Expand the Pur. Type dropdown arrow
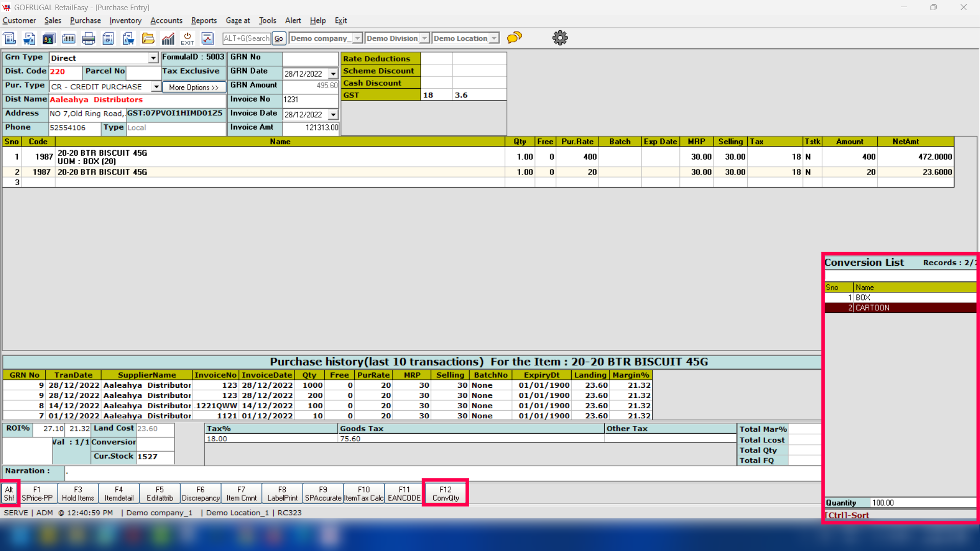This screenshot has width=980, height=551. pos(156,87)
